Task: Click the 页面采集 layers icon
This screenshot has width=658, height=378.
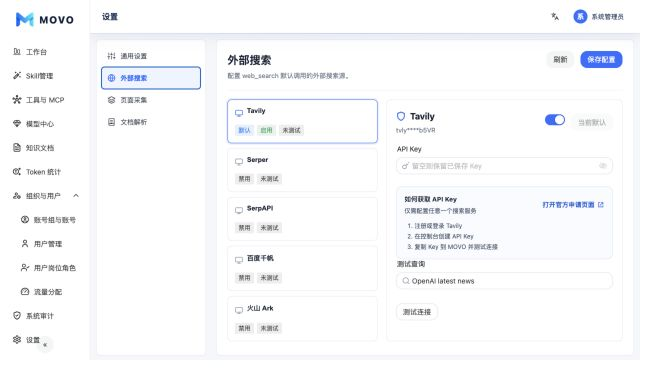Action: (111, 100)
